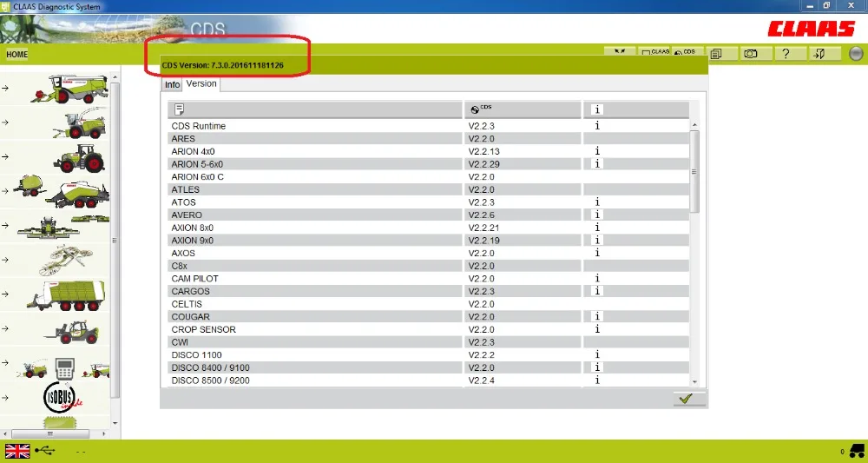The image size is (868, 463).
Task: Select the terminal and calculator category
Action: pyautogui.click(x=65, y=368)
